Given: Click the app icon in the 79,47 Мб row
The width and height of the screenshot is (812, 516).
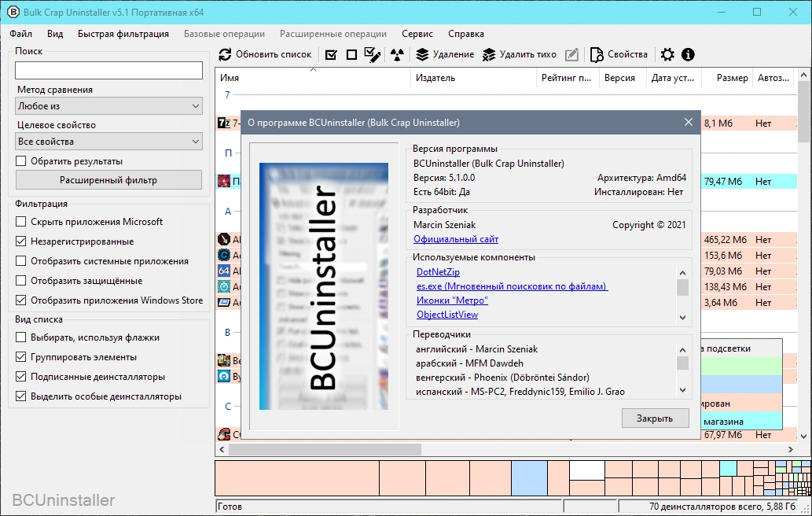Looking at the screenshot, I should coord(224,181).
